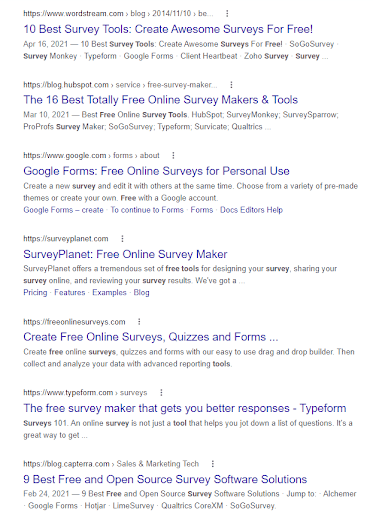Open more options for the surveyplanet.com result
The image size is (373, 512).
coord(122,239)
